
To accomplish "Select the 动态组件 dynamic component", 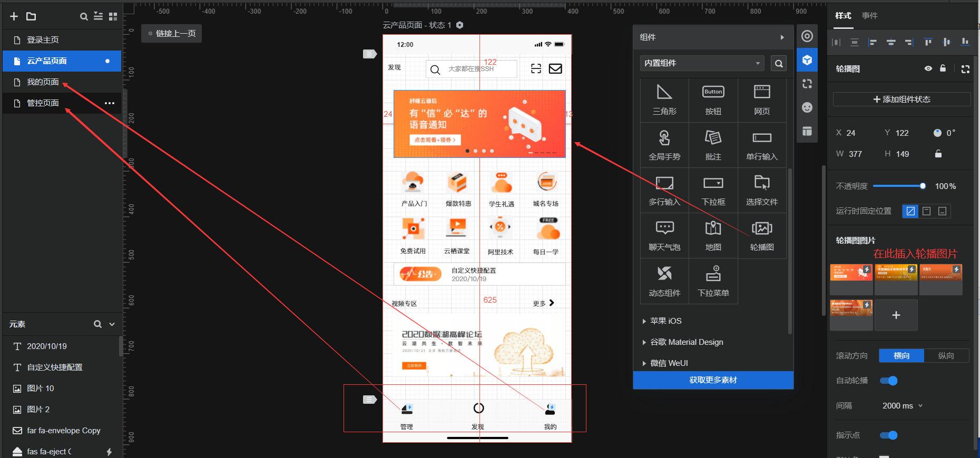I will tap(664, 282).
